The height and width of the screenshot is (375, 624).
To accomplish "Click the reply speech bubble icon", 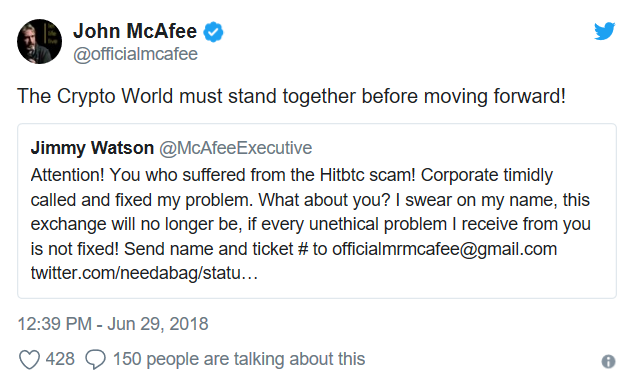I will click(x=96, y=360).
